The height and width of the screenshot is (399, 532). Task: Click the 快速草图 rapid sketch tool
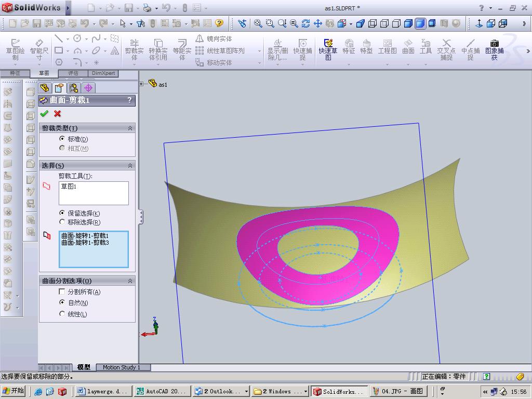(x=328, y=49)
